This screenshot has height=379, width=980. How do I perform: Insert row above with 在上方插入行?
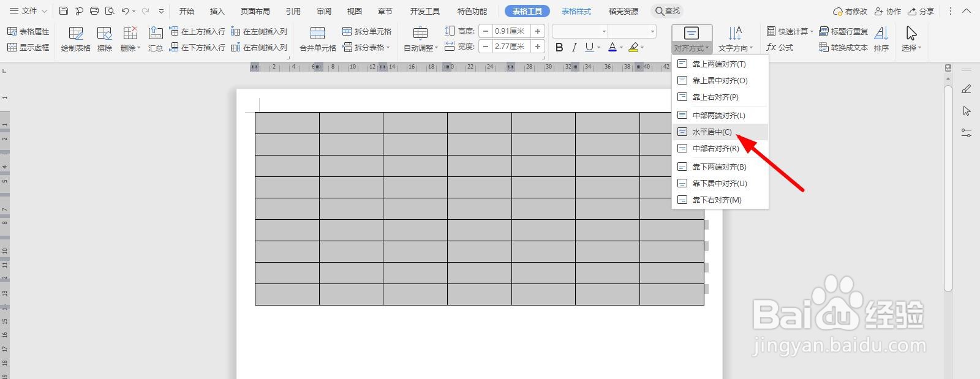[x=197, y=31]
